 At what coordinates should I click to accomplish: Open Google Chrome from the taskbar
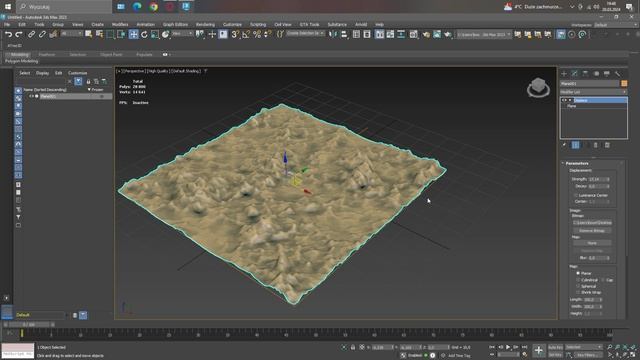[153, 7]
